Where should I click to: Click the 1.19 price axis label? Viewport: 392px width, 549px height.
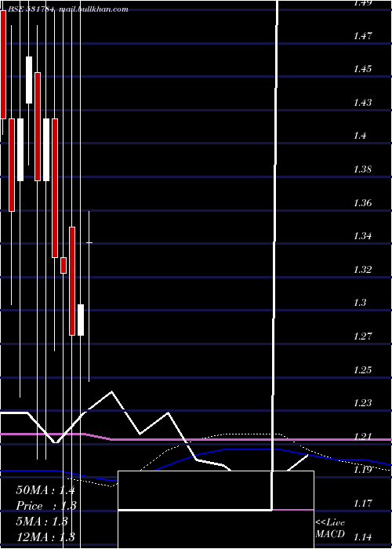pos(362,470)
